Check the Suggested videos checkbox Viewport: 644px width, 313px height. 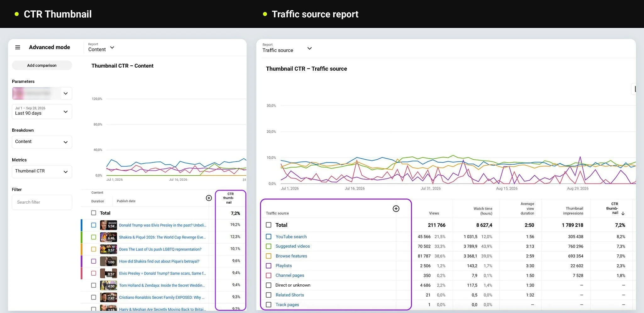[269, 246]
